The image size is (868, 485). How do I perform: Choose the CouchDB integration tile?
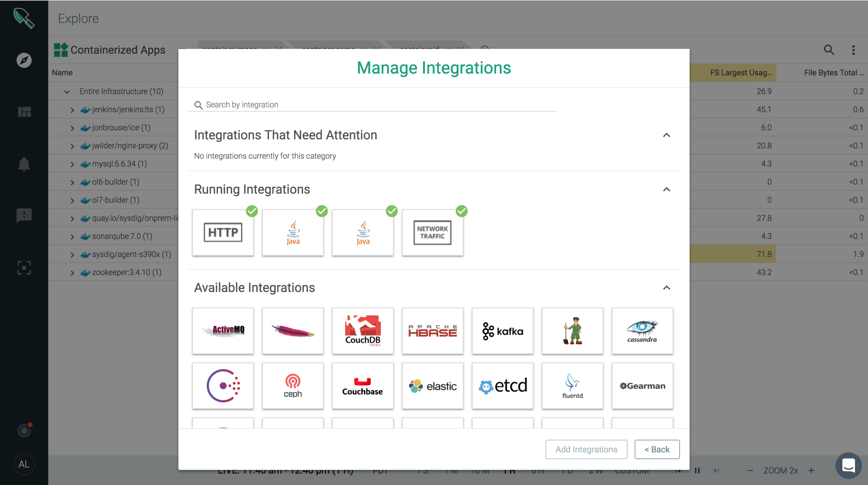(362, 331)
